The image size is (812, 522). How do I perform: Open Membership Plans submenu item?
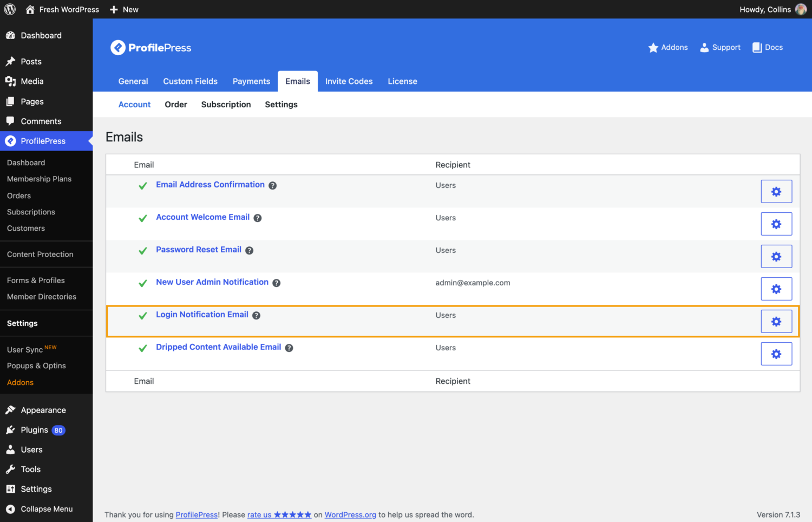tap(39, 179)
